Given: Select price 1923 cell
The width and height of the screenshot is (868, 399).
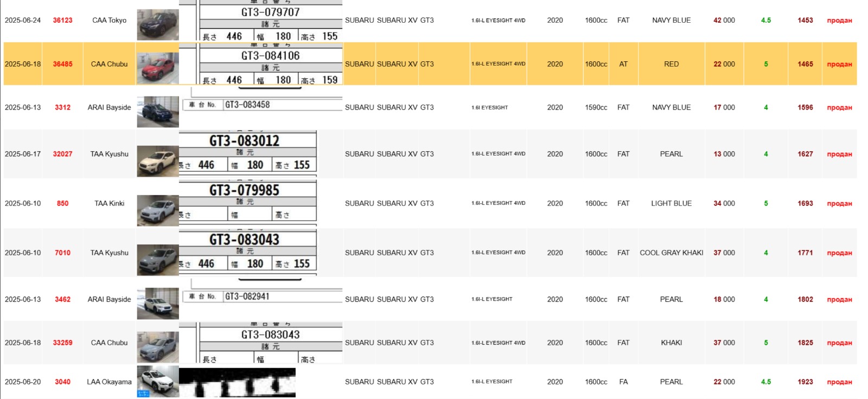Looking at the screenshot, I should [805, 382].
